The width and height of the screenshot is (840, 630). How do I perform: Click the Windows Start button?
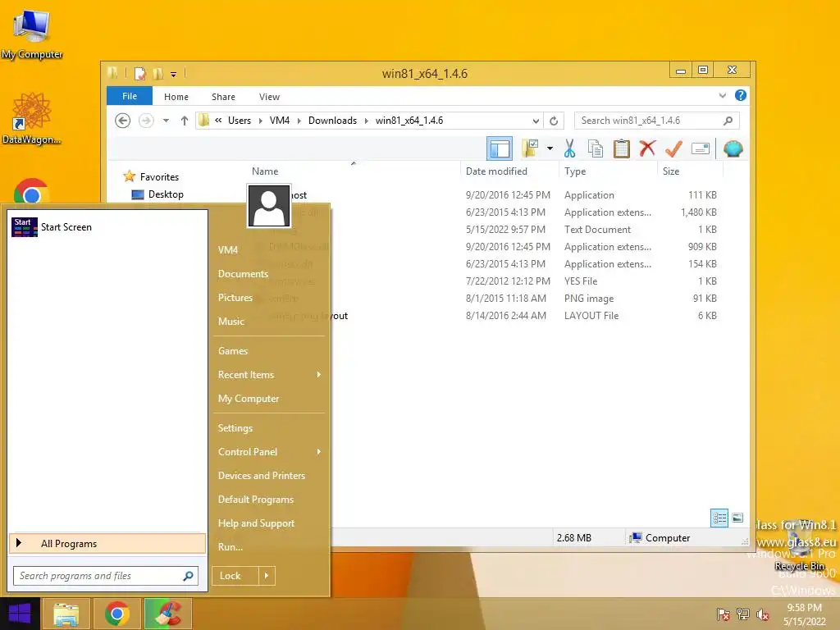(x=20, y=614)
